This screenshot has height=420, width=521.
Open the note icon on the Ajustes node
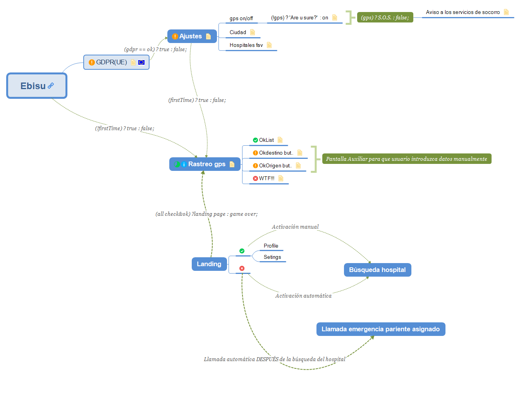[x=208, y=36]
